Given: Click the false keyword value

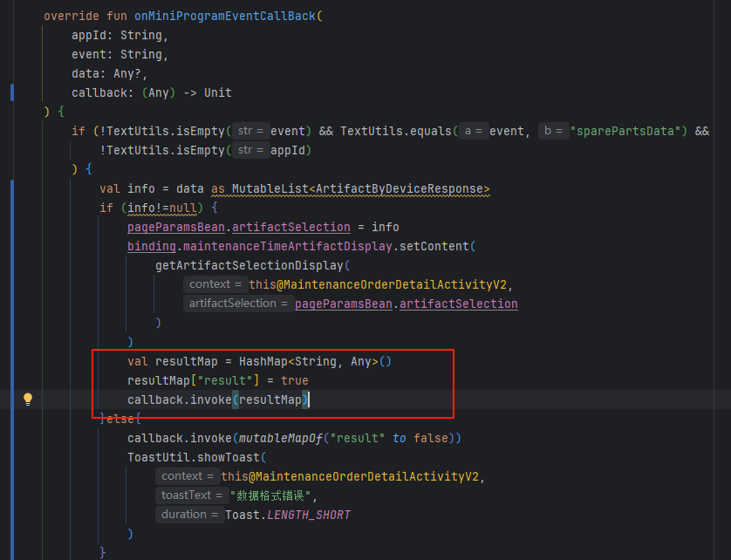Looking at the screenshot, I should [431, 438].
